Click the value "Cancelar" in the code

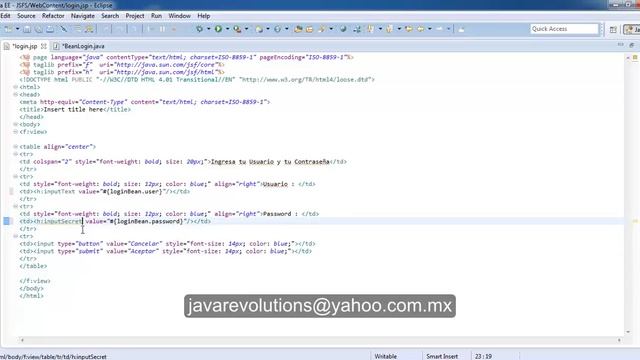[x=145, y=244]
